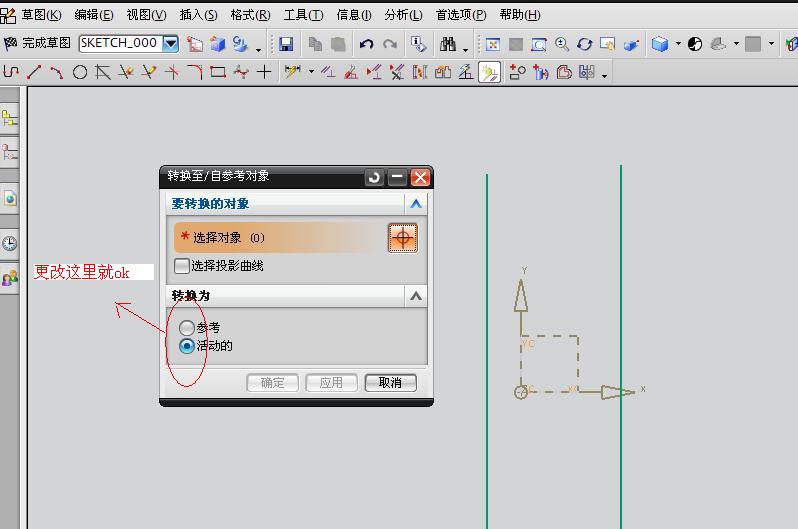This screenshot has width=798, height=529.
Task: Select the 活动的 radio button
Action: [187, 346]
